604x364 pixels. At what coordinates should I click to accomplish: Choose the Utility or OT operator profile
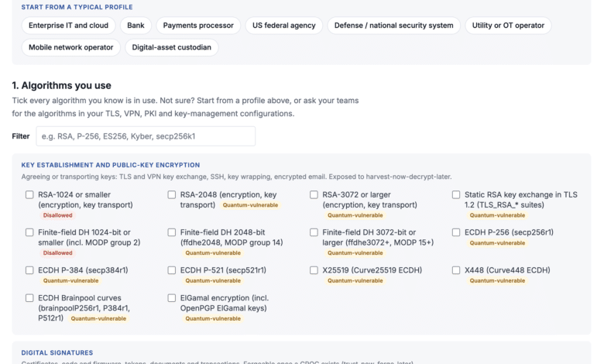click(x=508, y=26)
